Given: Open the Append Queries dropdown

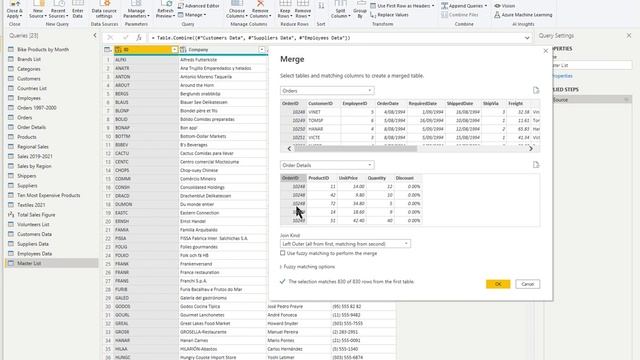Looking at the screenshot, I should 464,6.
